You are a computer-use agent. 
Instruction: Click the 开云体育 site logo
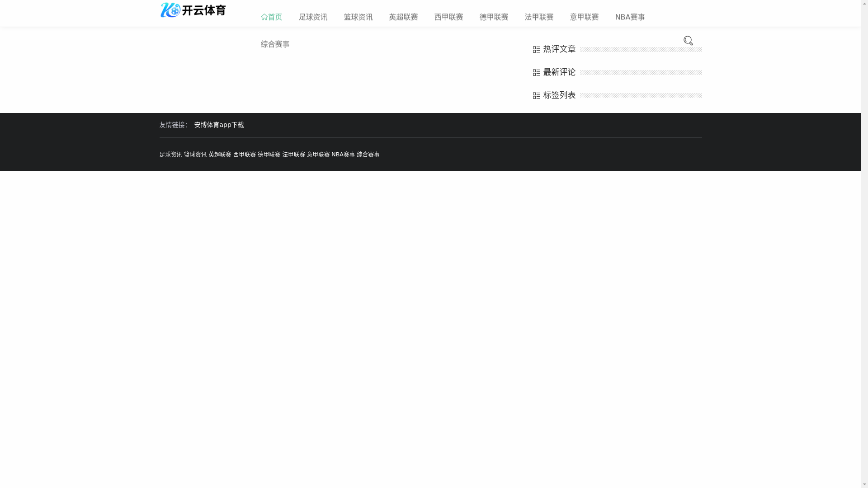point(193,10)
